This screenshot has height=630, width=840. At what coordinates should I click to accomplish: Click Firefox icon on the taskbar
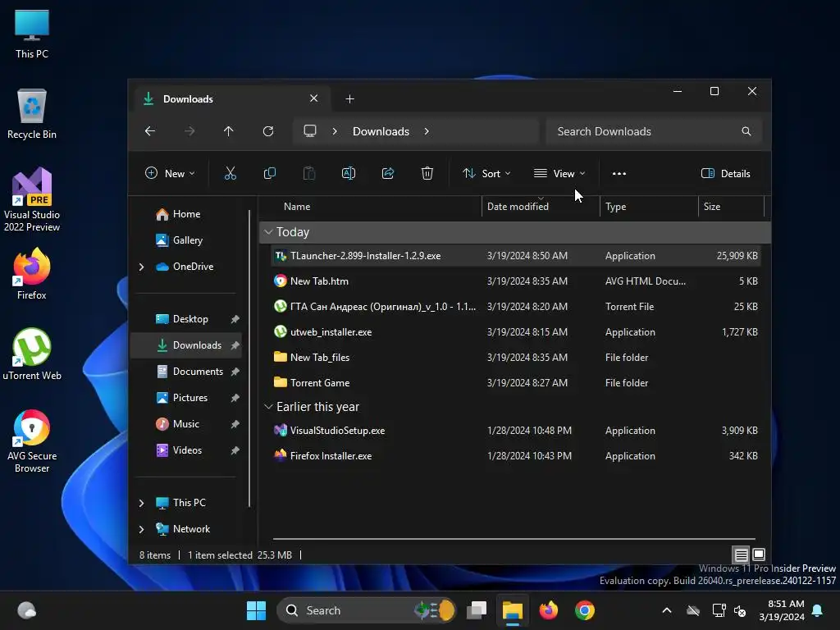click(x=548, y=610)
